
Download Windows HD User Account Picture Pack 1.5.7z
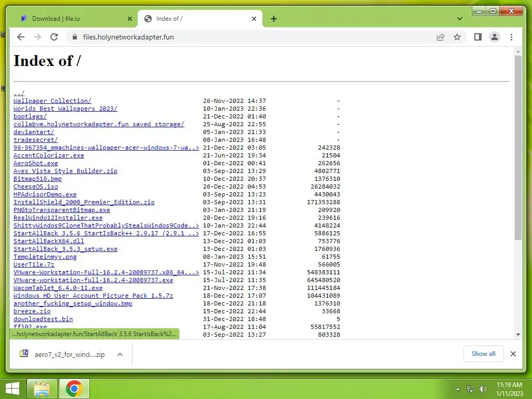(x=94, y=296)
